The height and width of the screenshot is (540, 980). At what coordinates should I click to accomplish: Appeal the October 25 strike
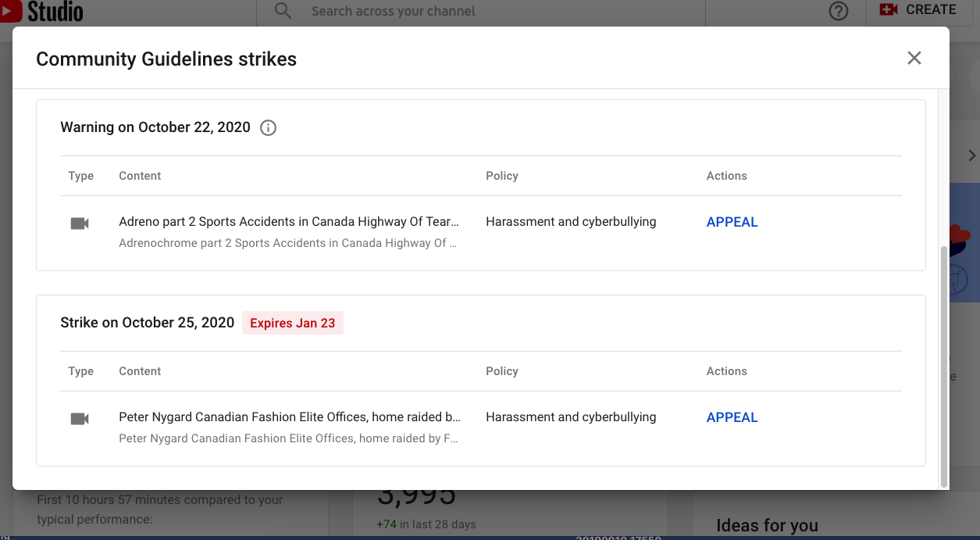(732, 417)
